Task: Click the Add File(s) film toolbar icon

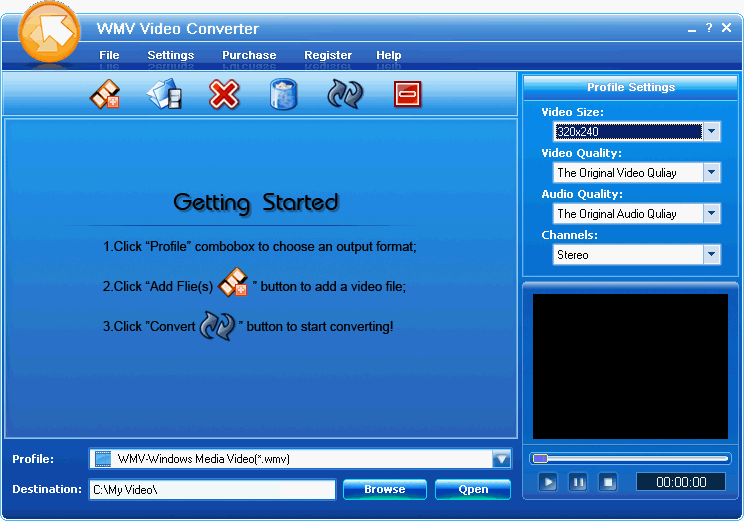Action: coord(105,94)
